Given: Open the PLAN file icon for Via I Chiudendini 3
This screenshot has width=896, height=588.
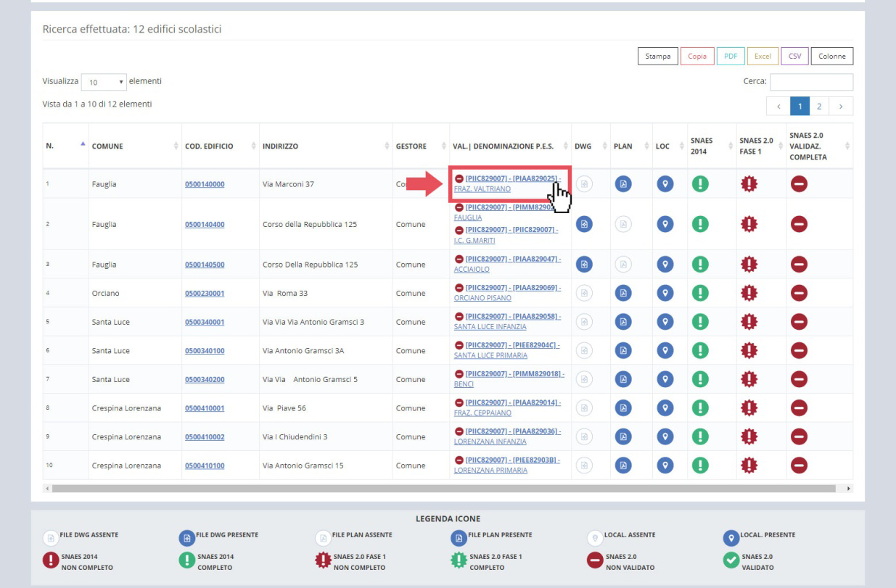Looking at the screenshot, I should (x=622, y=436).
